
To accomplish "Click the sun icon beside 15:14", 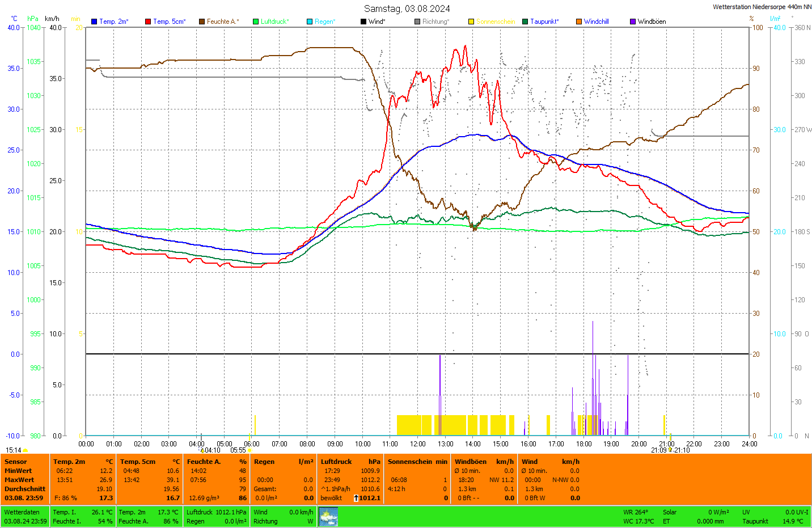I will [26, 450].
